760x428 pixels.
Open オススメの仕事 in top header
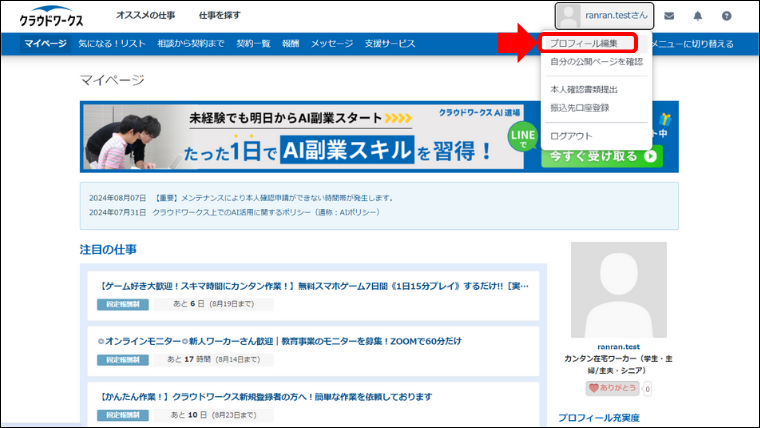click(x=145, y=16)
